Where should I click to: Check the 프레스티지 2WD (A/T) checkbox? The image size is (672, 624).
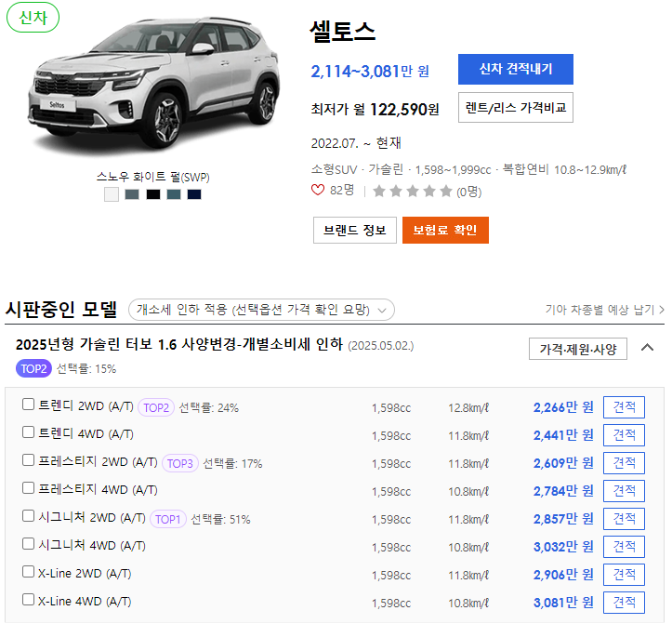pyautogui.click(x=28, y=460)
